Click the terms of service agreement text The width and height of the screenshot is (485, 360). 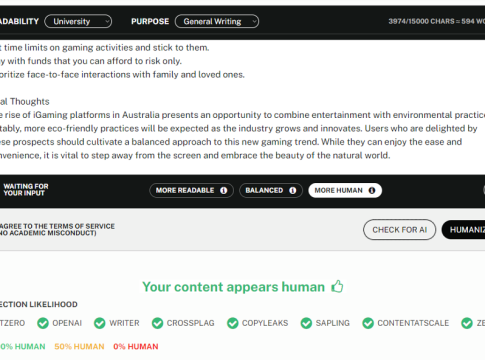[x=57, y=229]
